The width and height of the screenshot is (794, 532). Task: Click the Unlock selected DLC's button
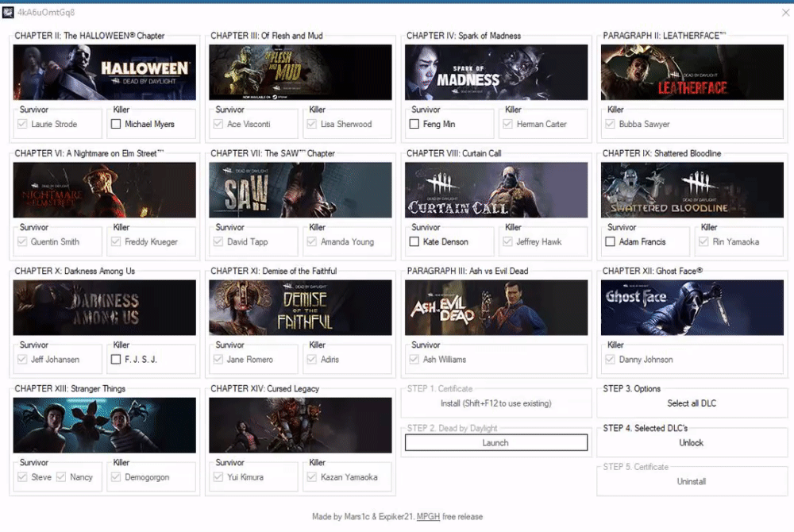point(692,443)
